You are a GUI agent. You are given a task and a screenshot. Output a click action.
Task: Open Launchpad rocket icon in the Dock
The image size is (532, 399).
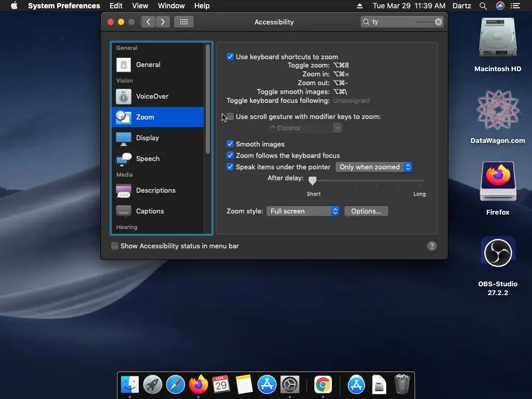(x=153, y=385)
